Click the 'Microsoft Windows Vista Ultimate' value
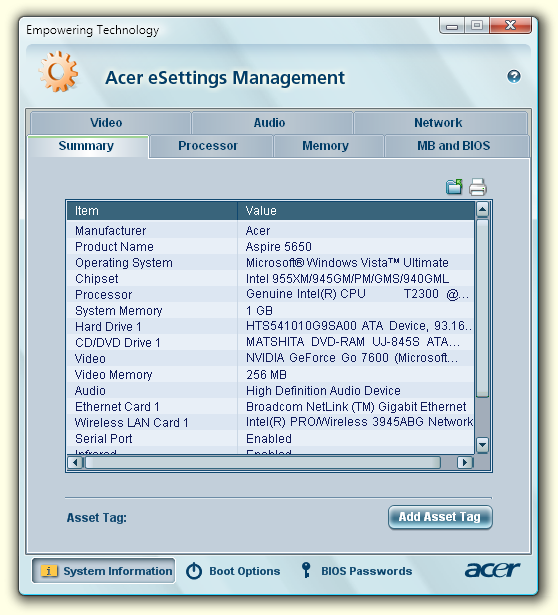The image size is (558, 615). [x=347, y=263]
